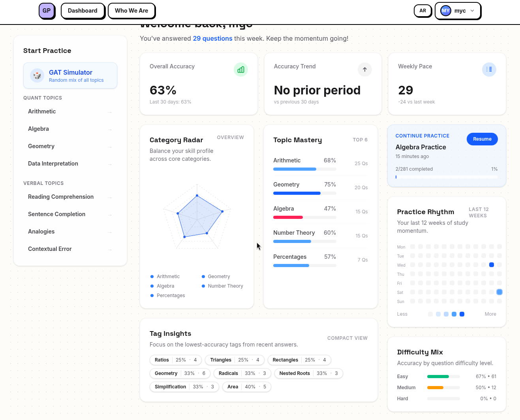Toggle Compact View in Tag Insights
This screenshot has height=420, width=520.
point(347,338)
